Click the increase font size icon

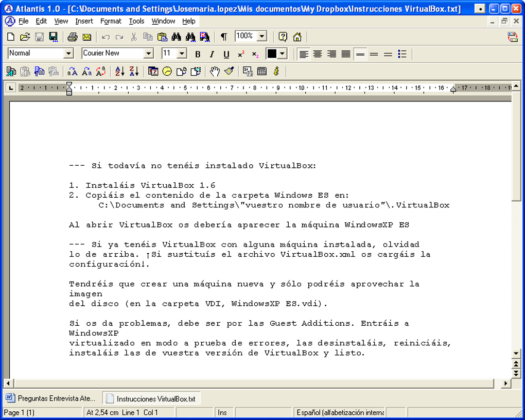[x=73, y=71]
